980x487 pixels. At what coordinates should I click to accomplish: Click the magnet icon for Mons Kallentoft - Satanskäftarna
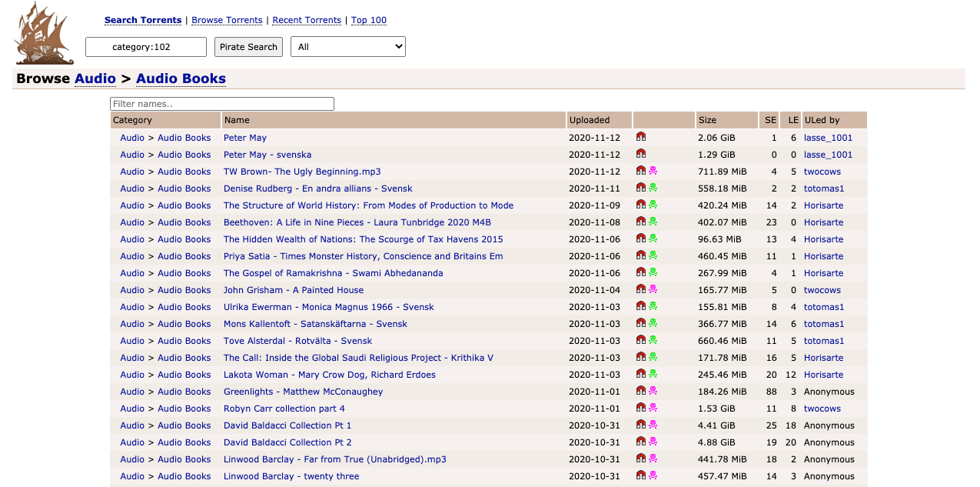pos(641,323)
